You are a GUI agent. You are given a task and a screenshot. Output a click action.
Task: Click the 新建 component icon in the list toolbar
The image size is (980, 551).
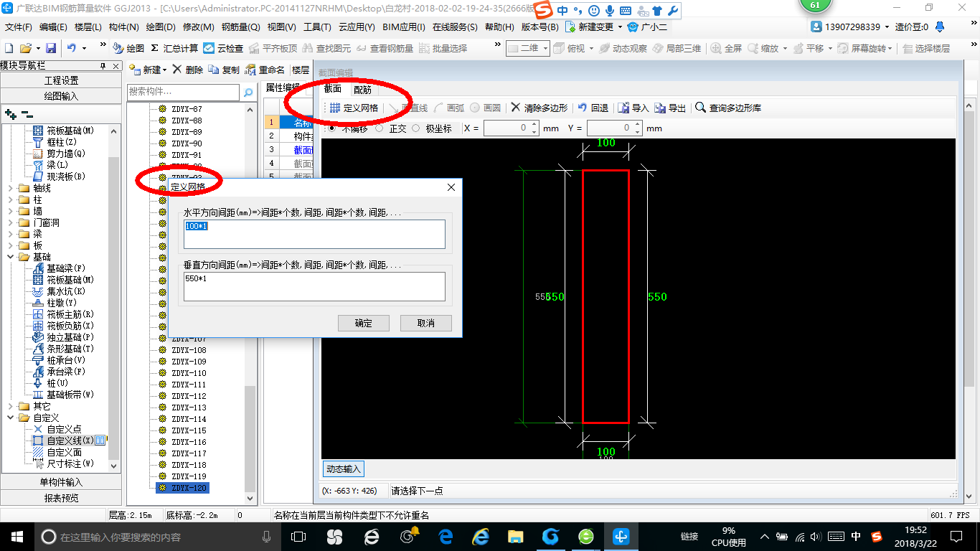[135, 70]
